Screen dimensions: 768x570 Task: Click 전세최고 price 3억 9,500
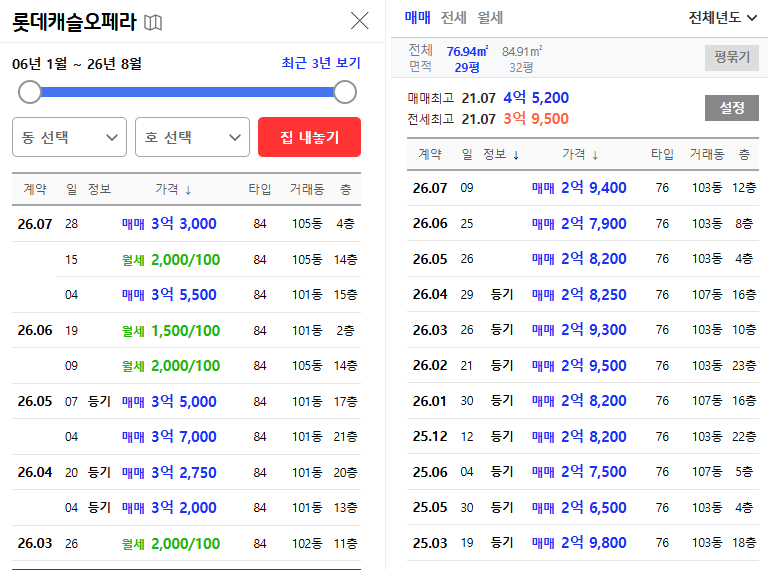pos(536,119)
